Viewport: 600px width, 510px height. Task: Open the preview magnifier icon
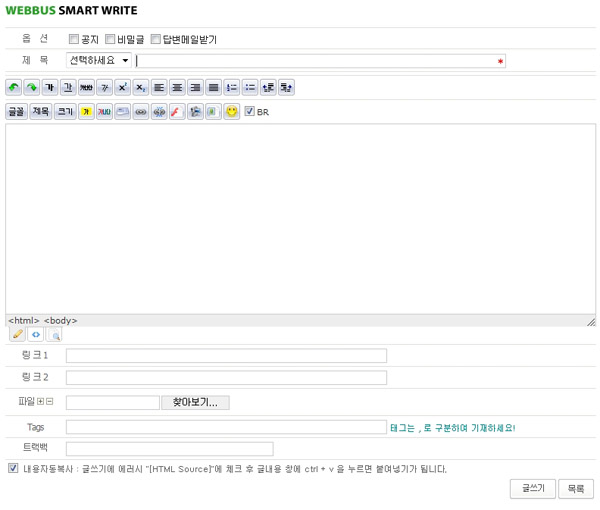54,335
